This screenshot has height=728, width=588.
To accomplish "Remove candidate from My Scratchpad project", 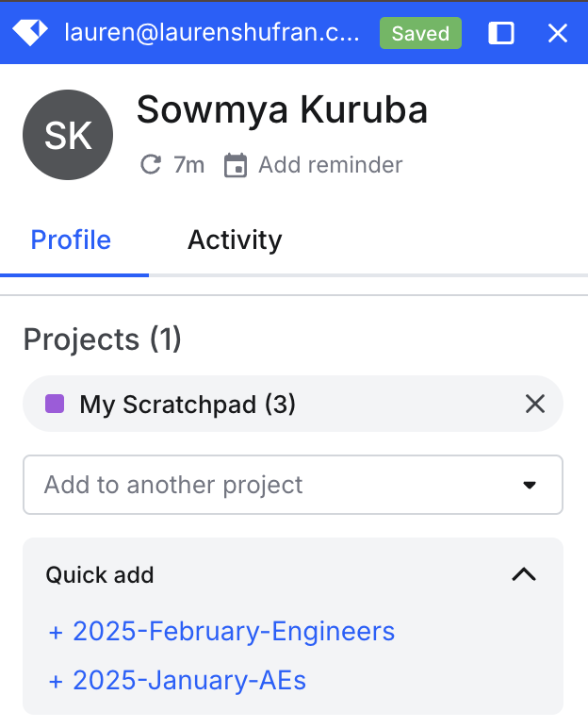I will tap(534, 404).
